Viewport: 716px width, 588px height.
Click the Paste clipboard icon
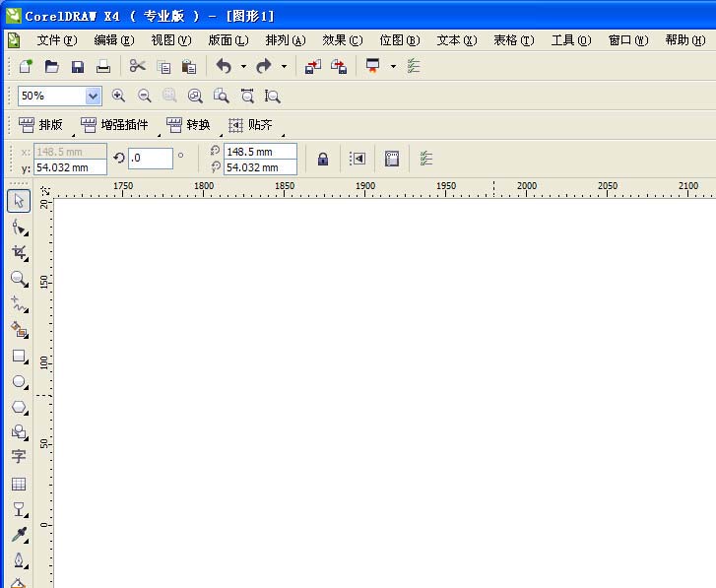coord(189,67)
